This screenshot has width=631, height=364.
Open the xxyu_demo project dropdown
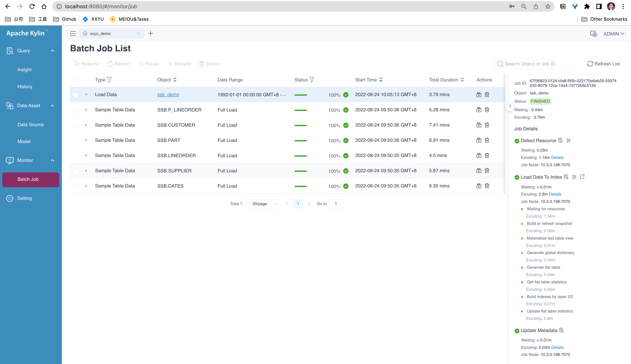pyautogui.click(x=112, y=33)
